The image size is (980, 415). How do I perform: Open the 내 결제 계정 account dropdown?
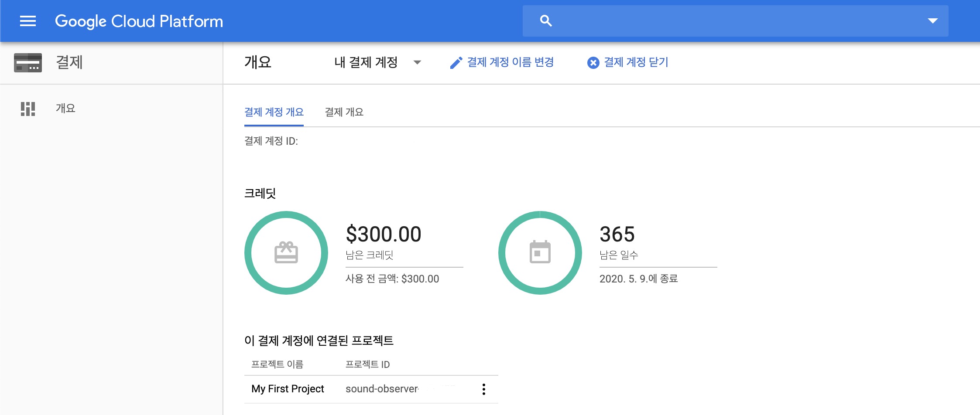coord(377,62)
